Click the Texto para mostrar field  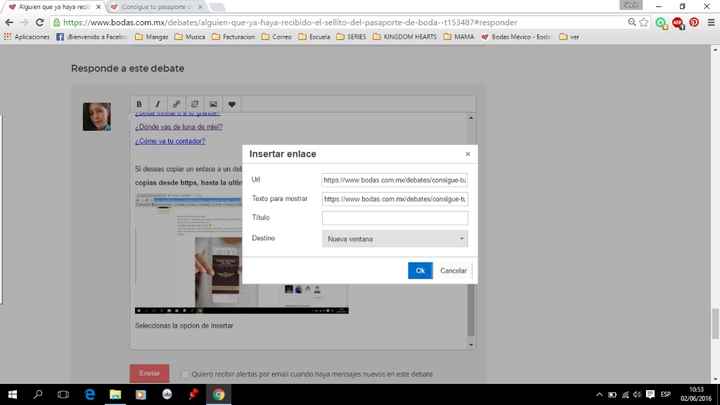point(395,199)
